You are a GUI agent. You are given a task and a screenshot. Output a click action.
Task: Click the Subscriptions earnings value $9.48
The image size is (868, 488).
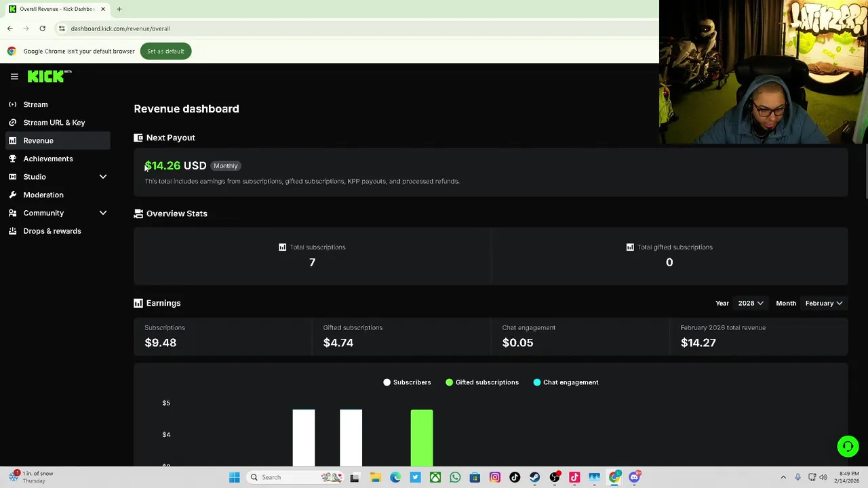pyautogui.click(x=160, y=343)
